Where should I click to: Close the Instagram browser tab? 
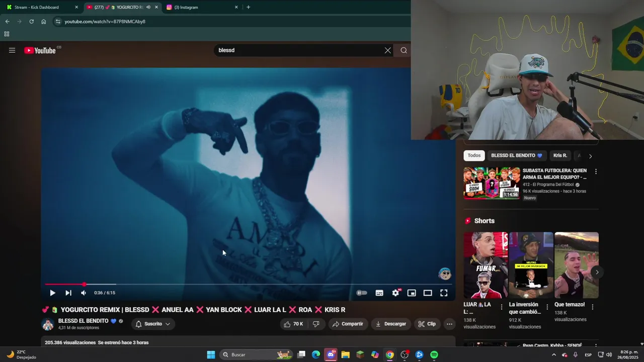point(236,7)
